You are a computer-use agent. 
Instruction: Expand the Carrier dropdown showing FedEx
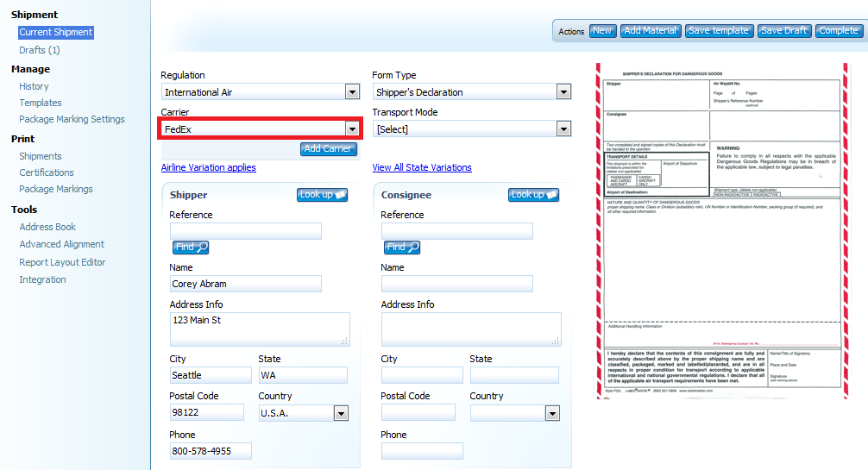(x=352, y=129)
